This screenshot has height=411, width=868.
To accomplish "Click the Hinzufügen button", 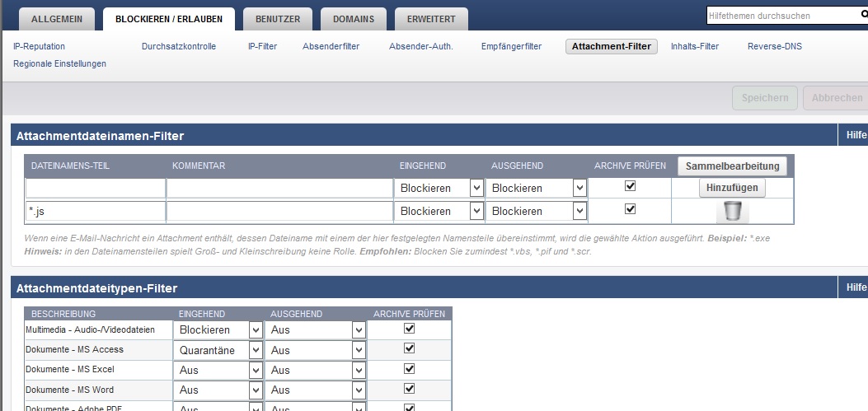I will [732, 188].
